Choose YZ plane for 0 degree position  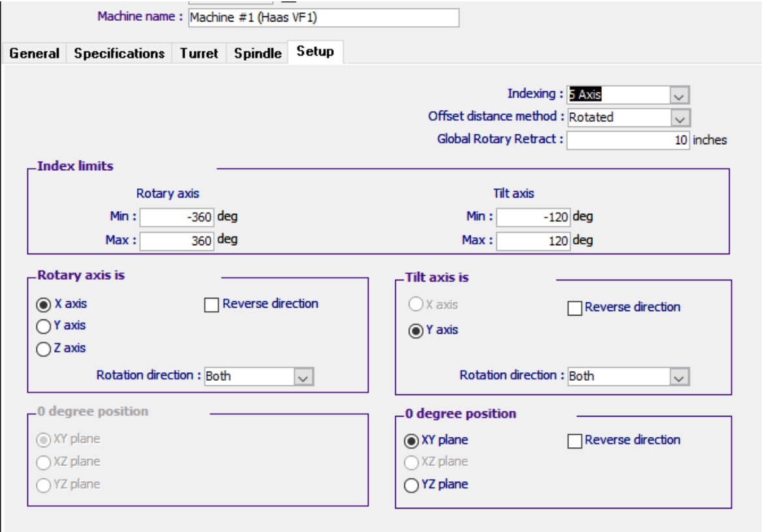click(x=411, y=485)
